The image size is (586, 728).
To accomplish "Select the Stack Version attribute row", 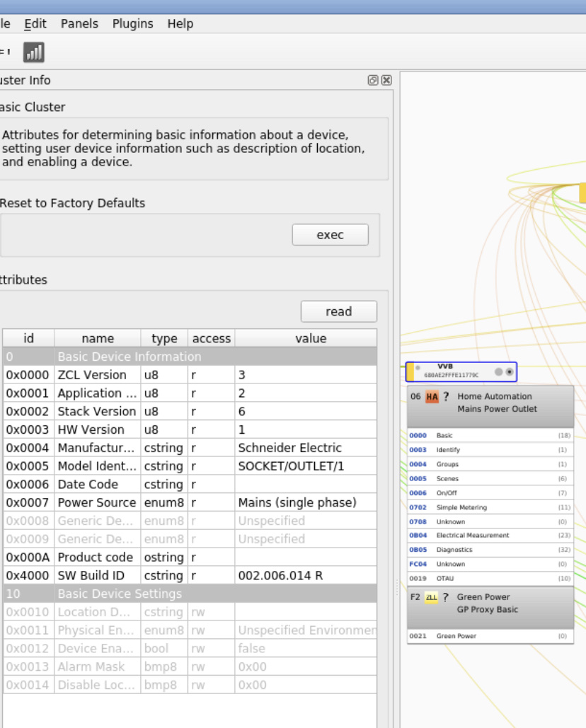I will [x=190, y=411].
